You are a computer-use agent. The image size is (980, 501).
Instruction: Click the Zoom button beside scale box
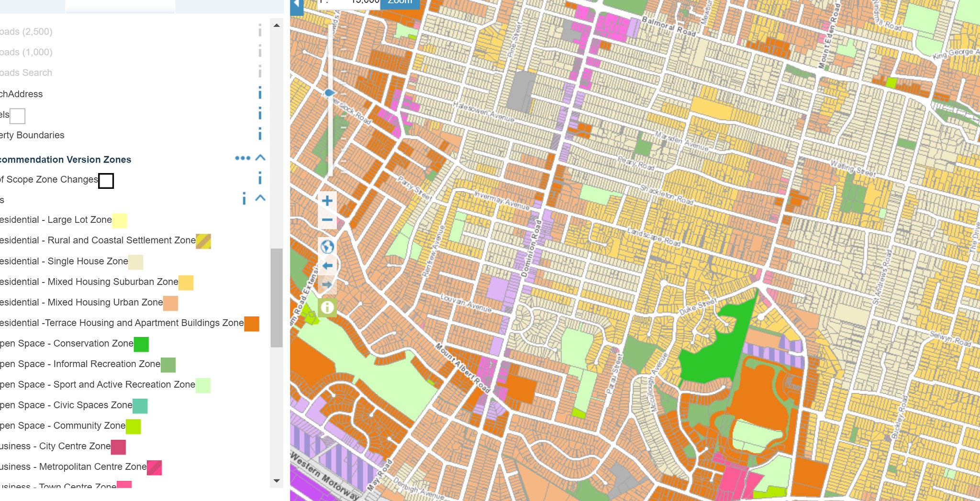400,3
